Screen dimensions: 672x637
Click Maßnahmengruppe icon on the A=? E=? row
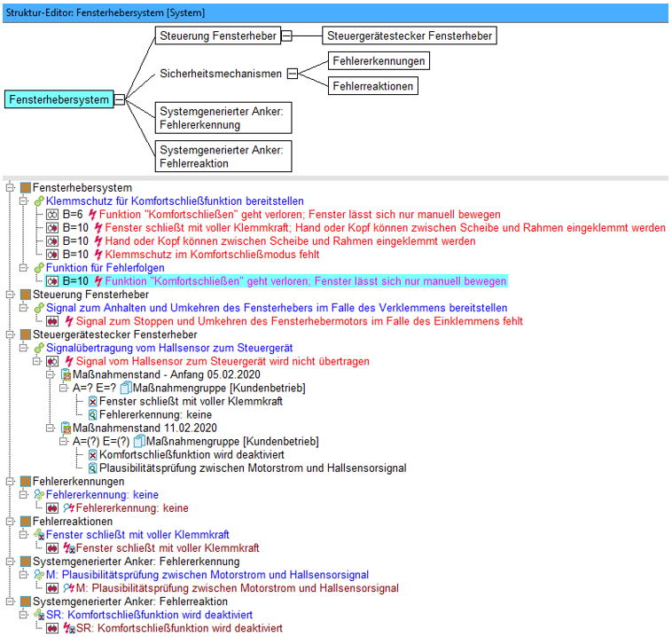click(126, 388)
